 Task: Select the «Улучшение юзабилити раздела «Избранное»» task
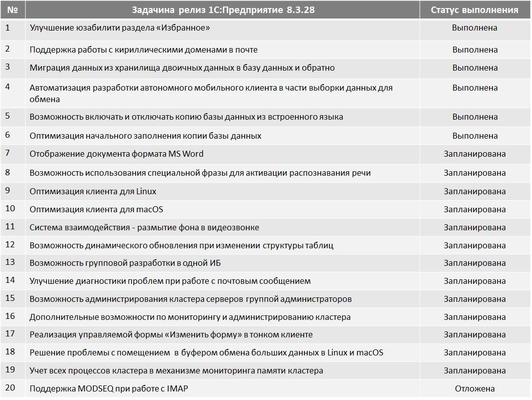pos(120,28)
